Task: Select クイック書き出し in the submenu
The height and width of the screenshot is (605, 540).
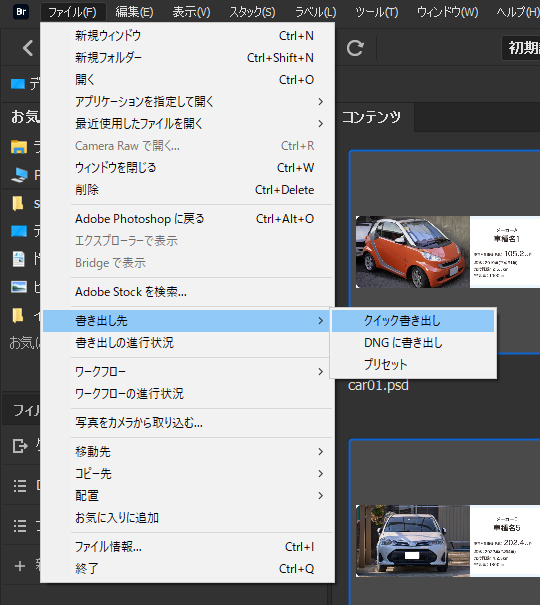Action: click(413, 321)
